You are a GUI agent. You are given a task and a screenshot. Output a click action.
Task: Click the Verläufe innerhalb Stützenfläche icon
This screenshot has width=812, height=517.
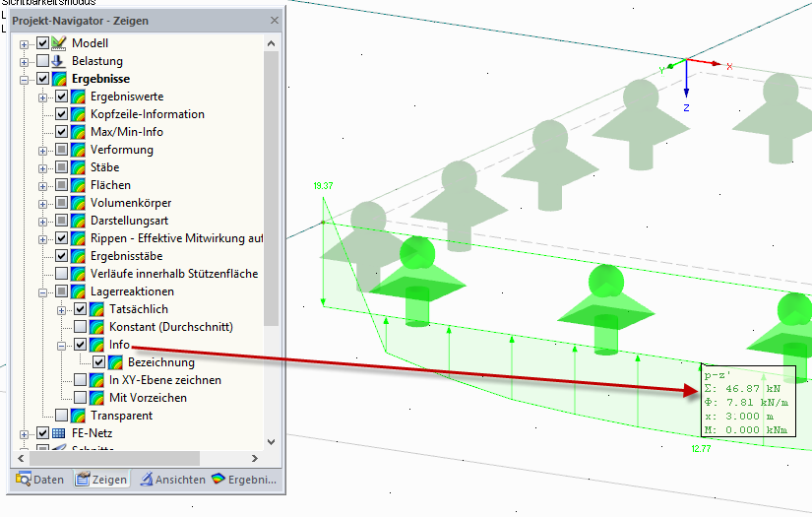click(x=78, y=274)
